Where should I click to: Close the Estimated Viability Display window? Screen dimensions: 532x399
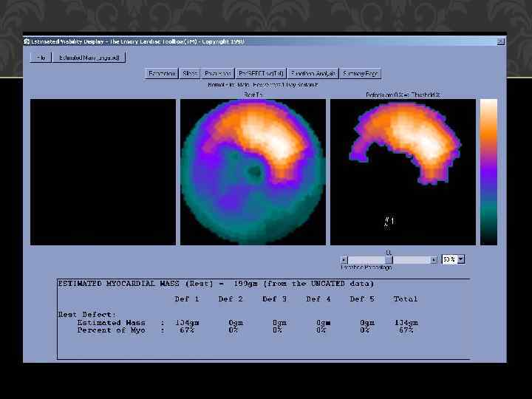point(500,41)
